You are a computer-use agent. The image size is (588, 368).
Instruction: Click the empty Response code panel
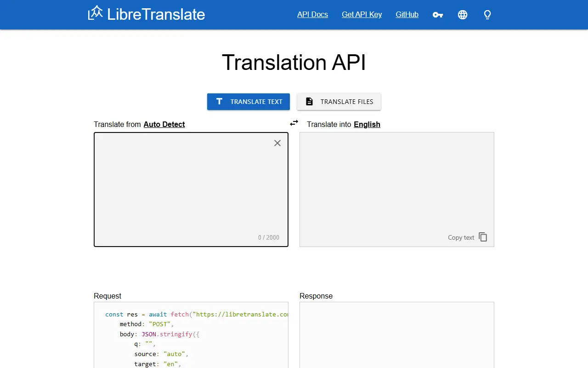[397, 335]
